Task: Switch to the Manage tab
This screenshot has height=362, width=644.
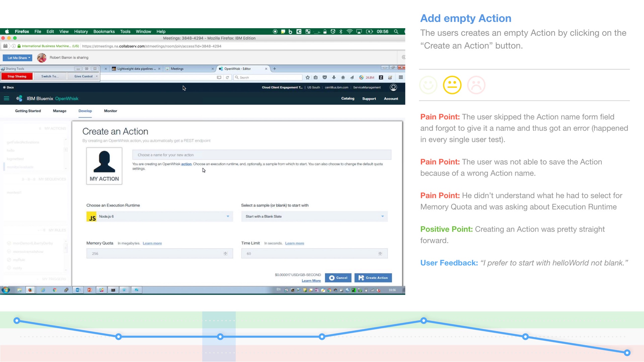Action: (x=60, y=111)
